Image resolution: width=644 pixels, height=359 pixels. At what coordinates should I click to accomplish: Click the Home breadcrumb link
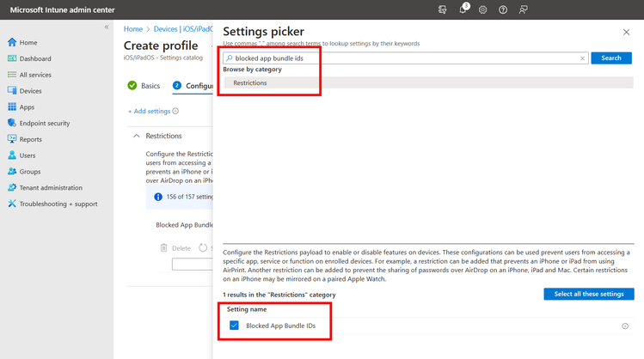[x=133, y=29]
